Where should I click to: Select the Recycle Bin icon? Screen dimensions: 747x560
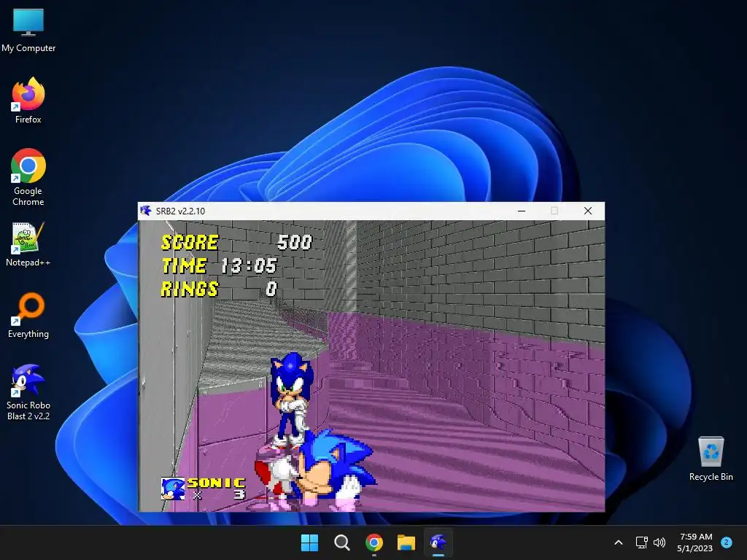click(x=711, y=459)
